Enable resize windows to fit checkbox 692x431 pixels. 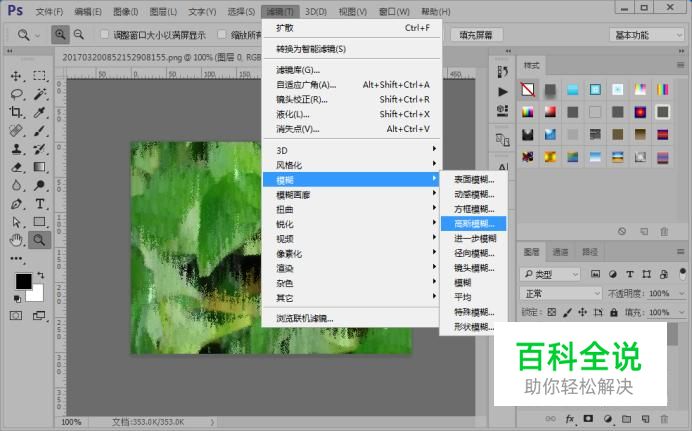[x=105, y=34]
